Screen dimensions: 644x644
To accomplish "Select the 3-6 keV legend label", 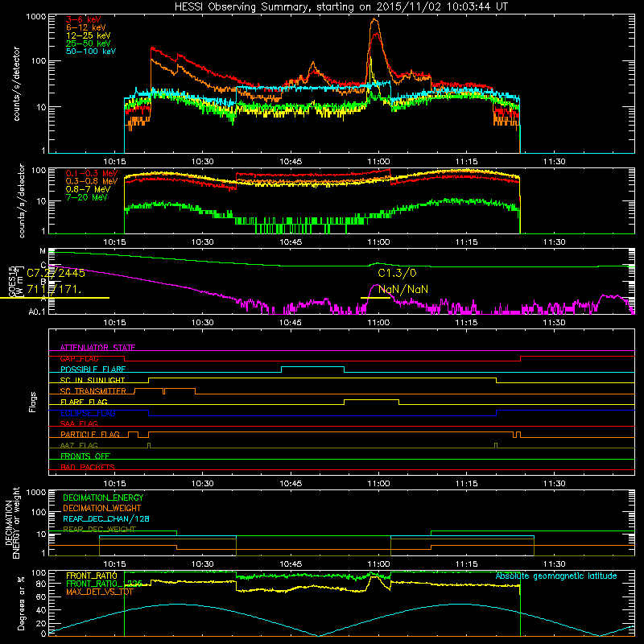I will tap(84, 19).
